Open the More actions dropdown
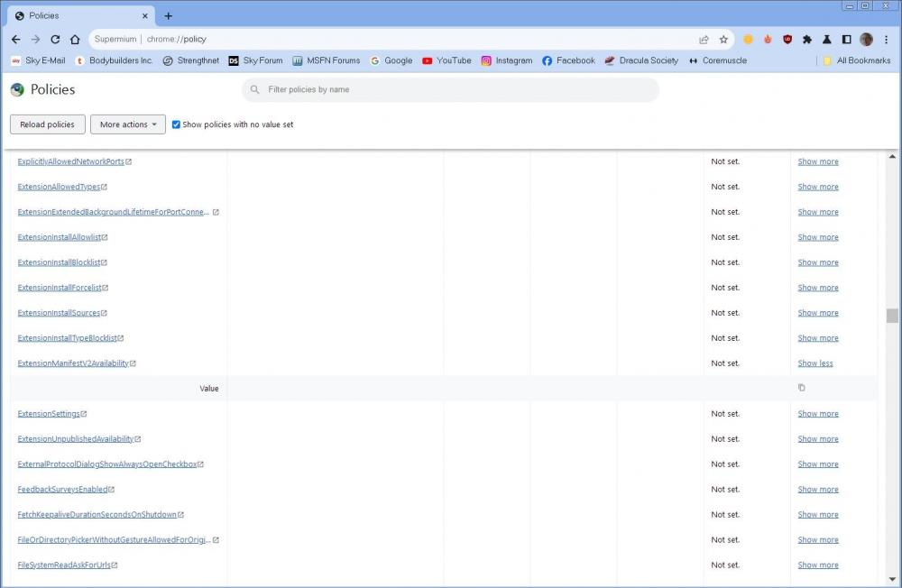Viewport: 902px width, 588px height. (x=128, y=124)
